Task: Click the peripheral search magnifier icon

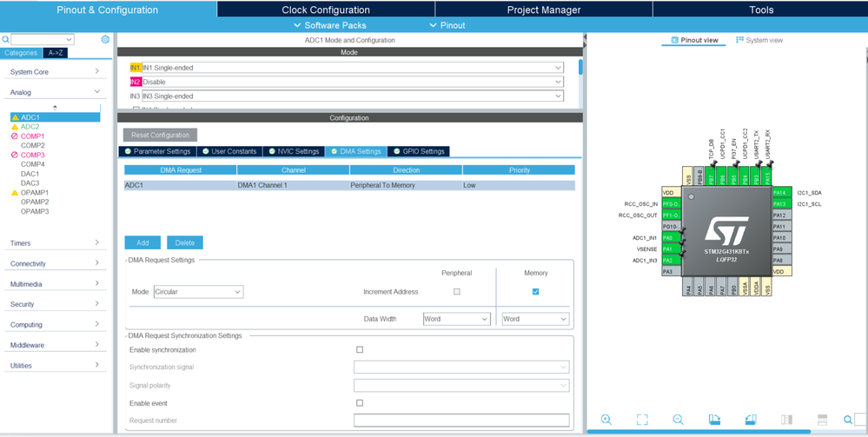Action: tap(5, 39)
